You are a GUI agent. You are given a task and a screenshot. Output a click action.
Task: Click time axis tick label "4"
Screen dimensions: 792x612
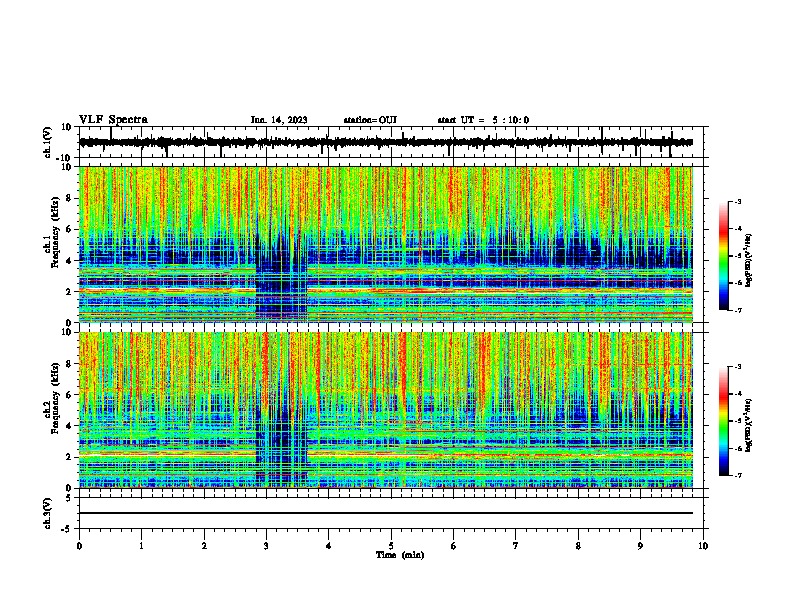click(x=329, y=546)
